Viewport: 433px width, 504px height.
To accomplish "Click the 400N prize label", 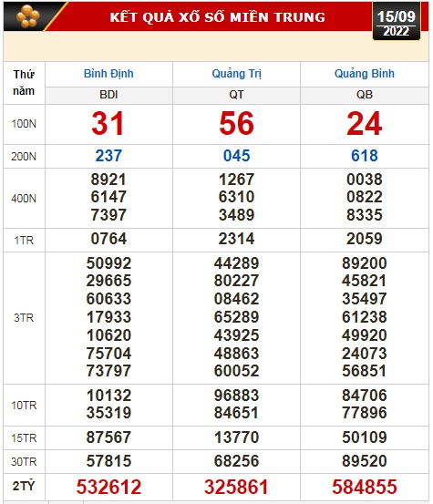I will pos(24,199).
